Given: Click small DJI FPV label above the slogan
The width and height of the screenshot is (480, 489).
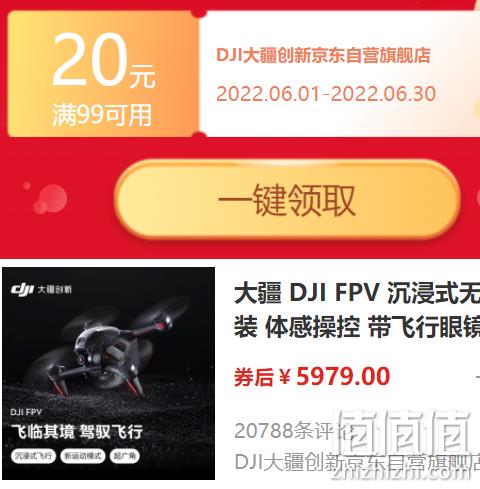Looking at the screenshot, I should (x=26, y=412).
